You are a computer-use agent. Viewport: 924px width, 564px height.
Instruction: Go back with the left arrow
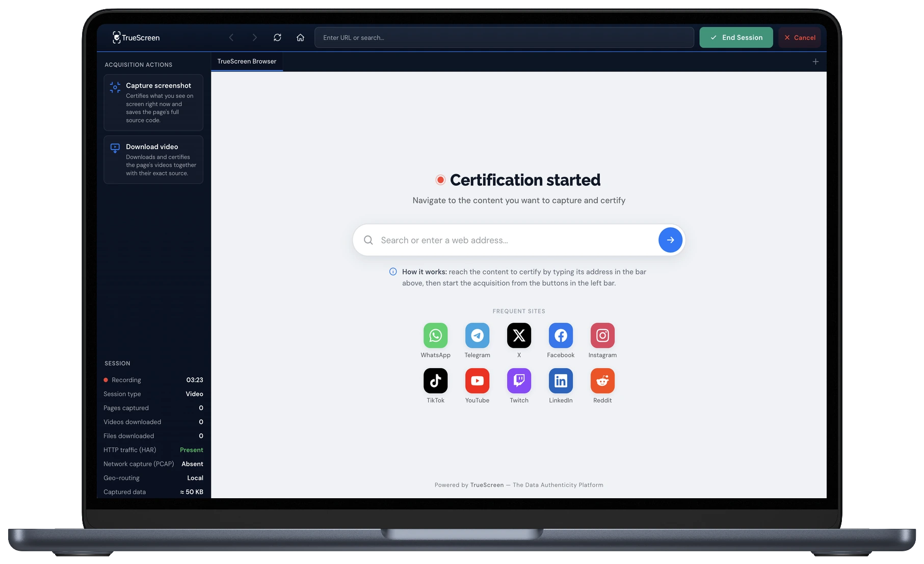231,37
